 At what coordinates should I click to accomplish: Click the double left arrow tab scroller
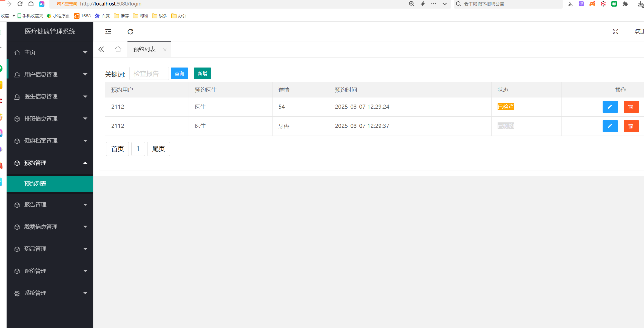[101, 49]
